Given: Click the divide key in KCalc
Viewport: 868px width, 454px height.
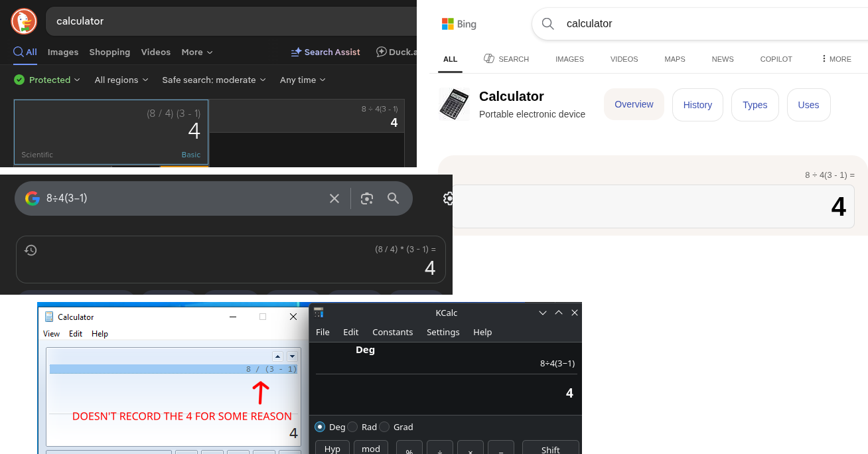Looking at the screenshot, I should pos(439,449).
